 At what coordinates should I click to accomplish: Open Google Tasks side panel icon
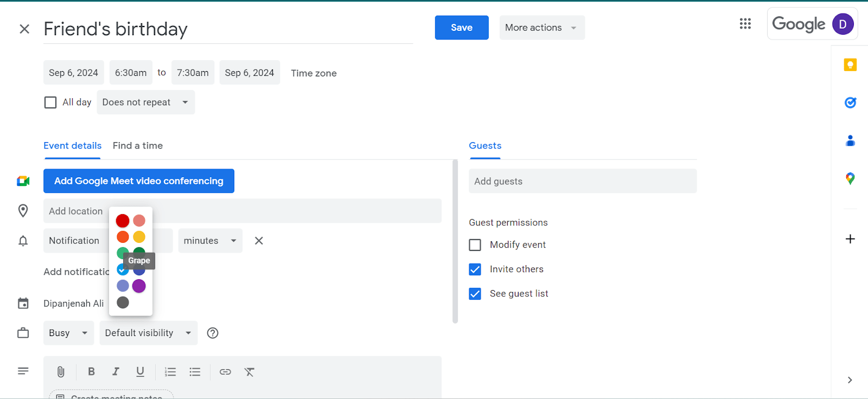(x=850, y=102)
